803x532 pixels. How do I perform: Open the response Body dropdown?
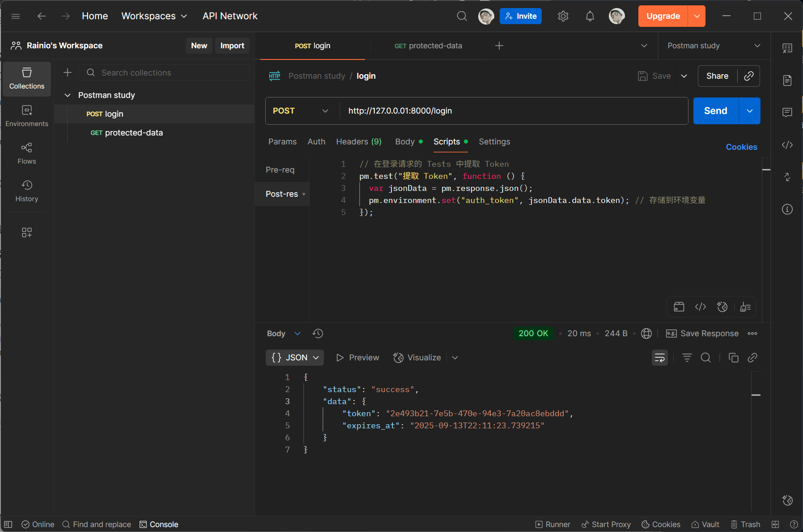click(284, 334)
